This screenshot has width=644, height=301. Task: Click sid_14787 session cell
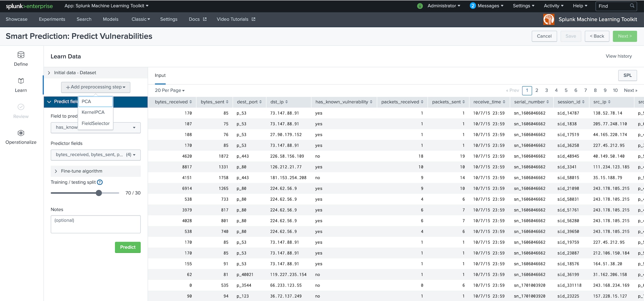[x=568, y=113]
